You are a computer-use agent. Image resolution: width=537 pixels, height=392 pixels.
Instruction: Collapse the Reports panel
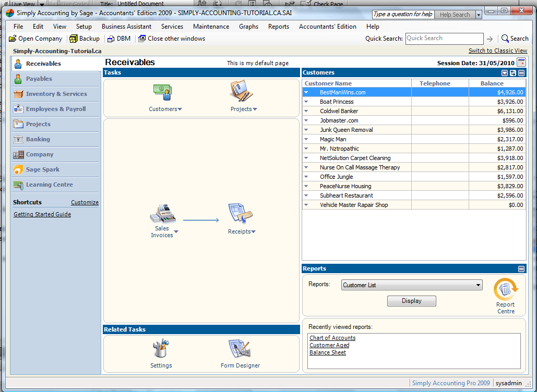[x=521, y=269]
